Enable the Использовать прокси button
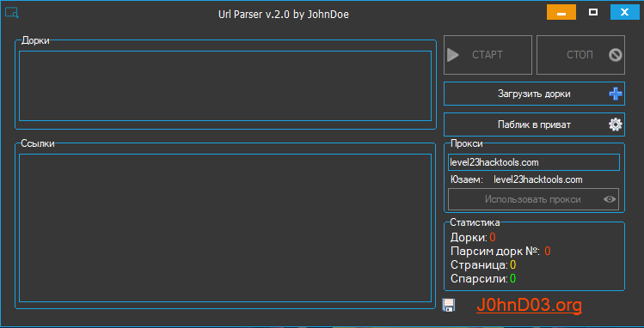 (x=534, y=200)
